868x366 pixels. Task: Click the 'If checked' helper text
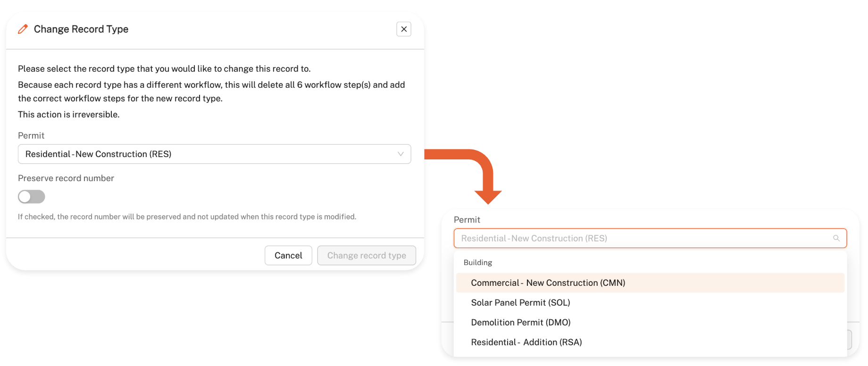click(x=187, y=217)
